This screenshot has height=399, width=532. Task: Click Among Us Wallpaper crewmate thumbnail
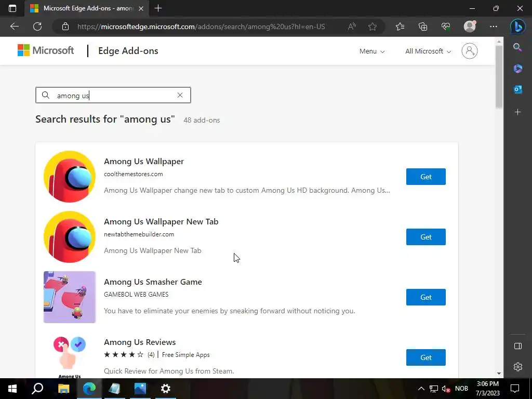click(70, 177)
